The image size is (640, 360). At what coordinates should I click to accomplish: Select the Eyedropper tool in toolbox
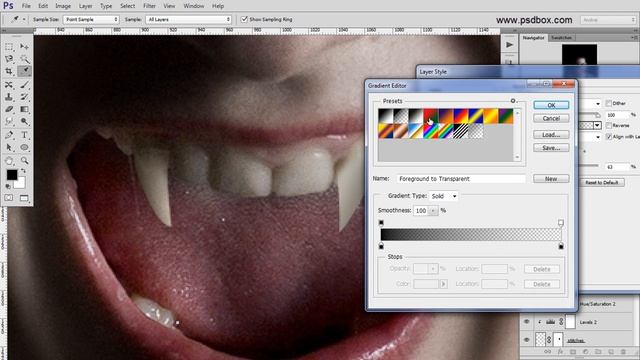coord(24,71)
